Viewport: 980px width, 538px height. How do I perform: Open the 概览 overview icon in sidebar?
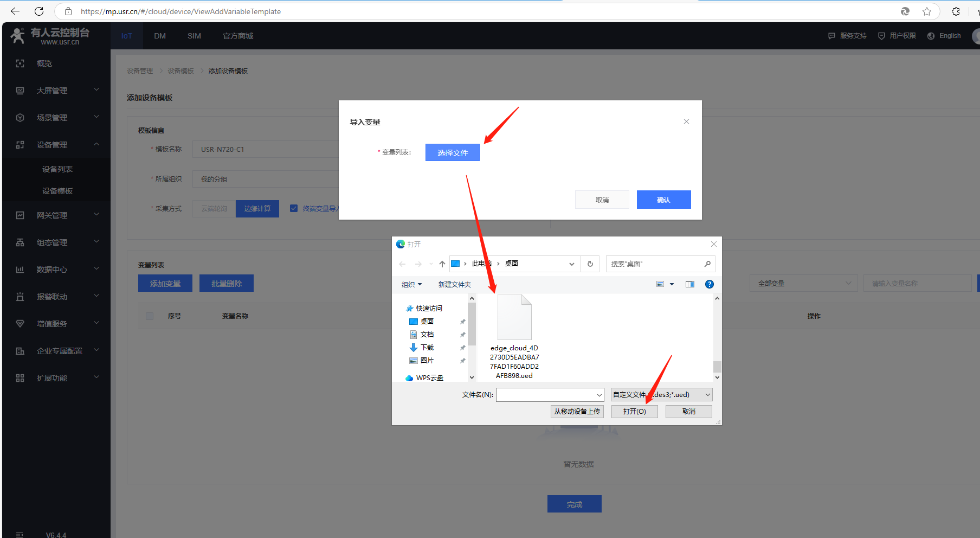click(20, 63)
